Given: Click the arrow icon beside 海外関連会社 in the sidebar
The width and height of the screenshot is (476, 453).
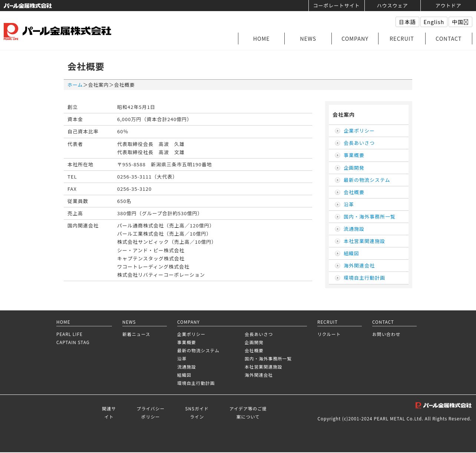Looking at the screenshot, I should [337, 266].
